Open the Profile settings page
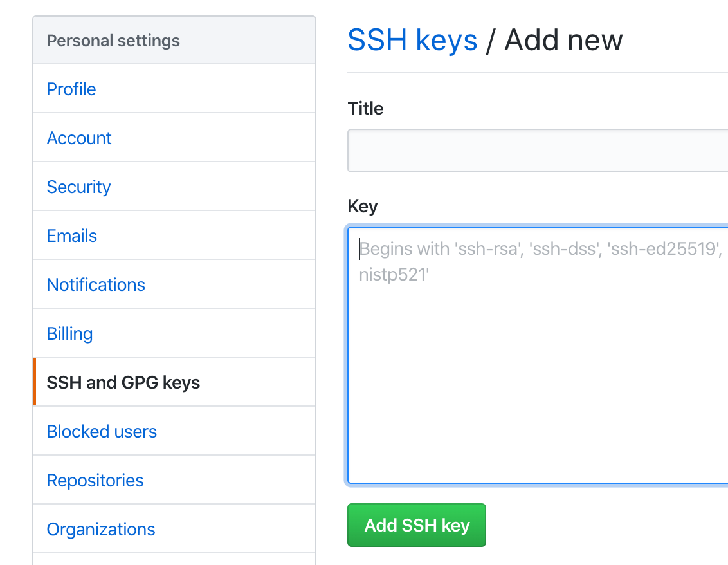The image size is (728, 565). click(71, 89)
